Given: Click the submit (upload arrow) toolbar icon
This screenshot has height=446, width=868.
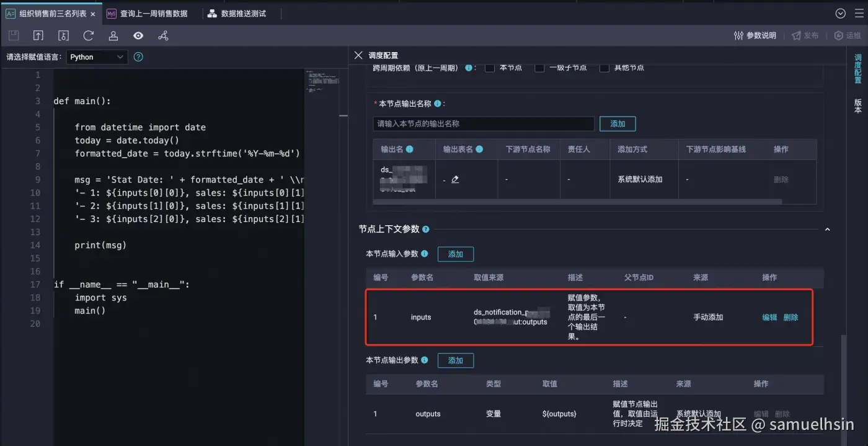Looking at the screenshot, I should pos(38,36).
